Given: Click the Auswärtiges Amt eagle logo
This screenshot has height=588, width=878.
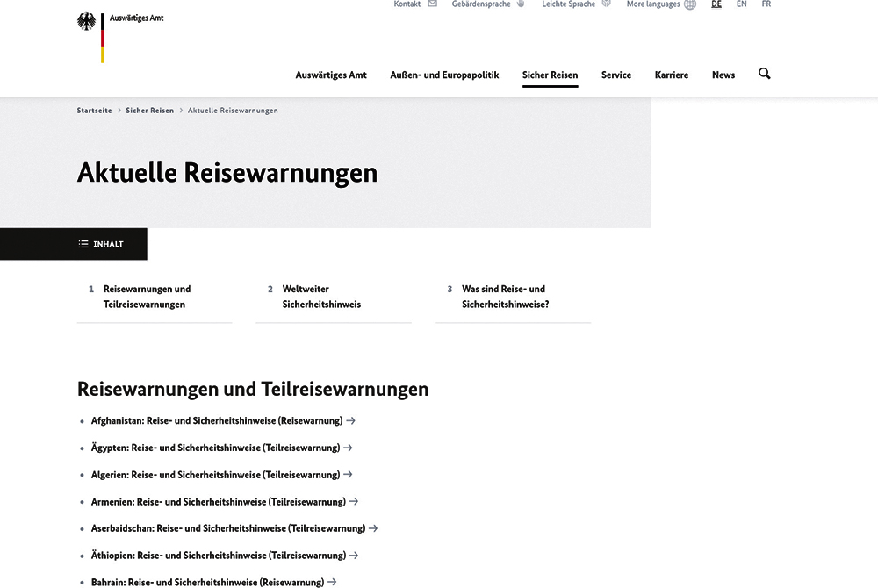Looking at the screenshot, I should click(87, 24).
